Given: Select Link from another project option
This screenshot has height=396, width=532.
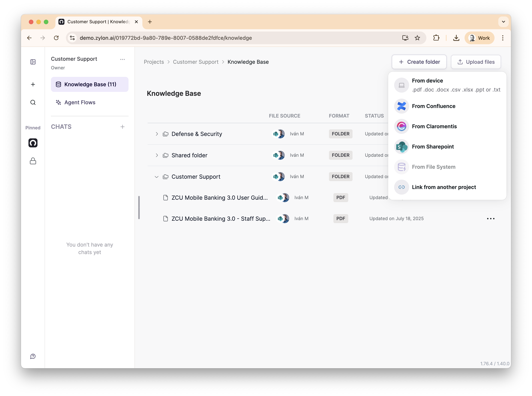Looking at the screenshot, I should point(444,187).
